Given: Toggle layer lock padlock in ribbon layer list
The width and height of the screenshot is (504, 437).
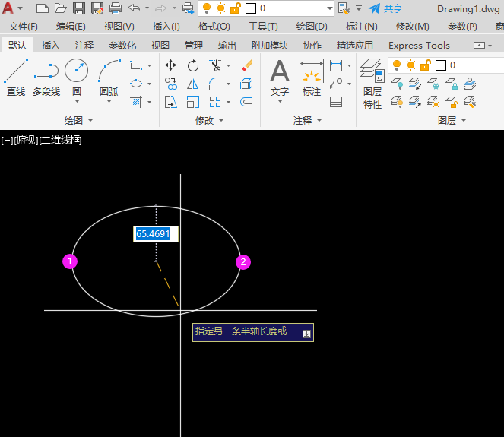Looking at the screenshot, I should [425, 65].
